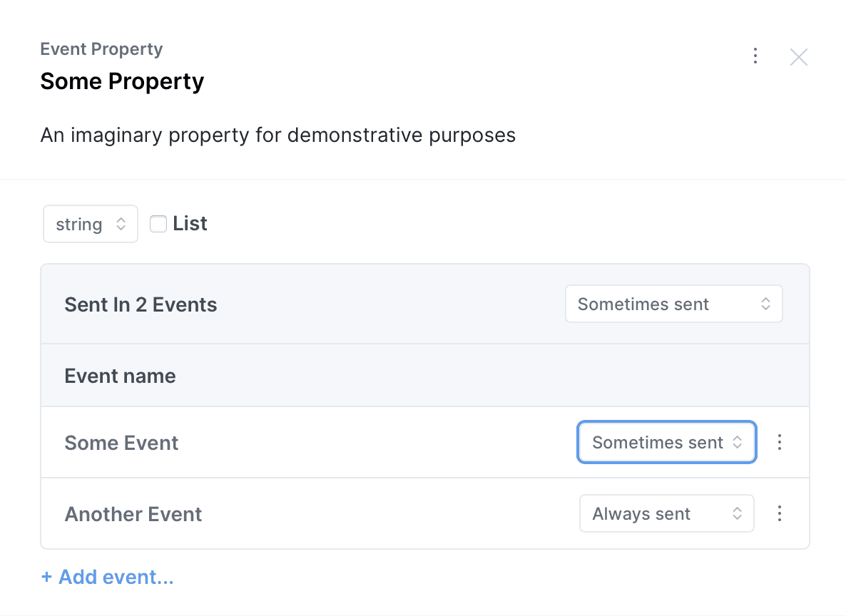The height and width of the screenshot is (616, 846).
Task: Toggle List option next to type selector
Action: click(158, 223)
